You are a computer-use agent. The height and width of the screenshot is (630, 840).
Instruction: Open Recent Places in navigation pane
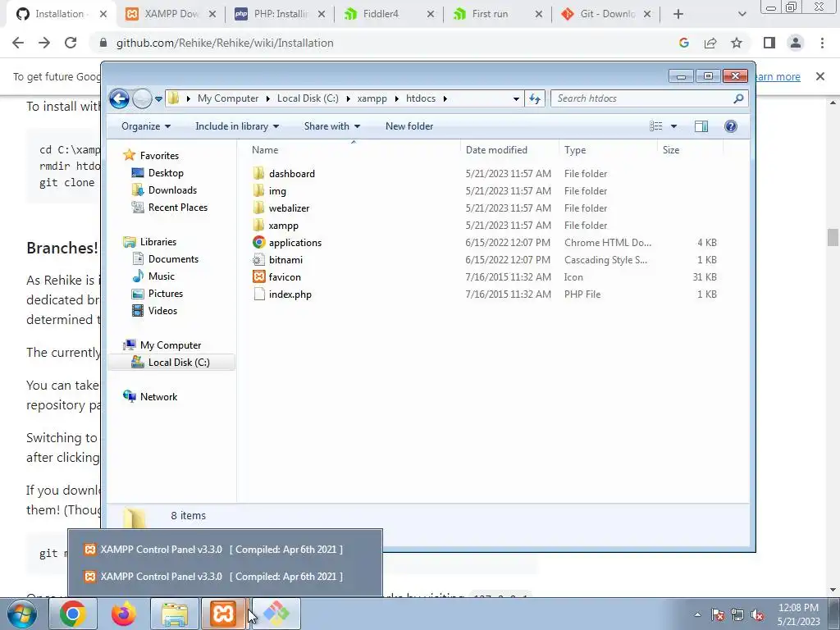tap(177, 208)
